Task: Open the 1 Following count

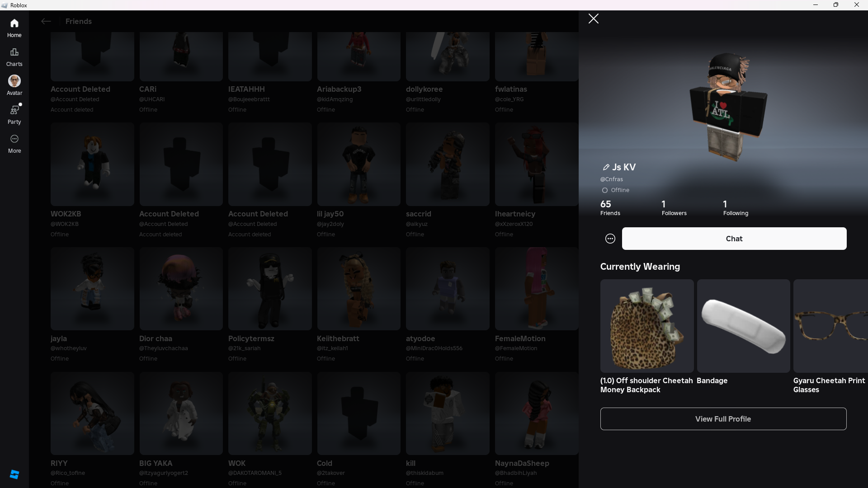Action: point(735,208)
